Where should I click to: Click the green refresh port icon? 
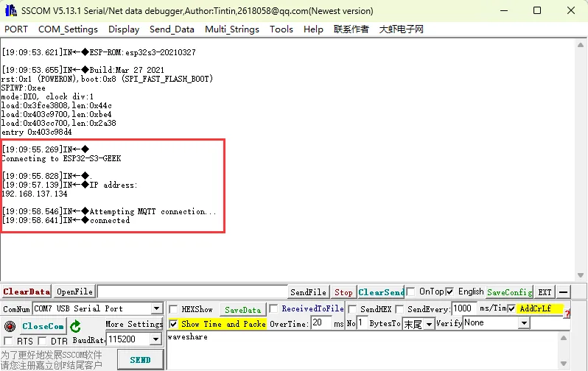[75, 326]
